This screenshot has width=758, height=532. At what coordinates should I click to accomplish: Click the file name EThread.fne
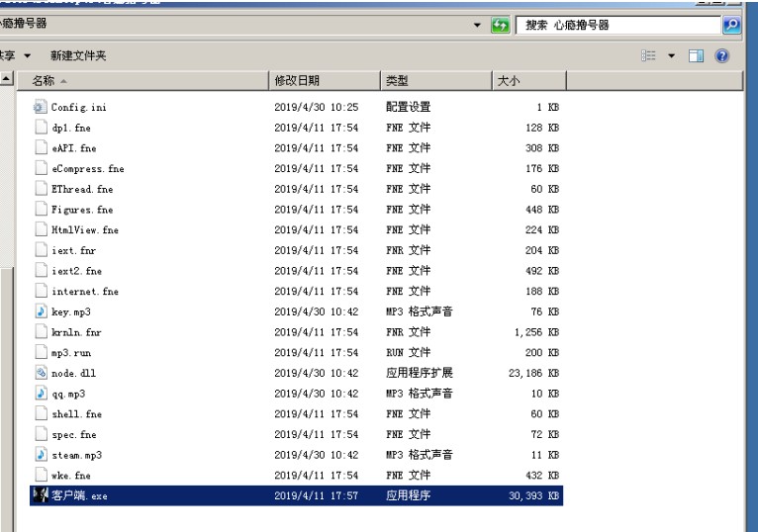(83, 190)
